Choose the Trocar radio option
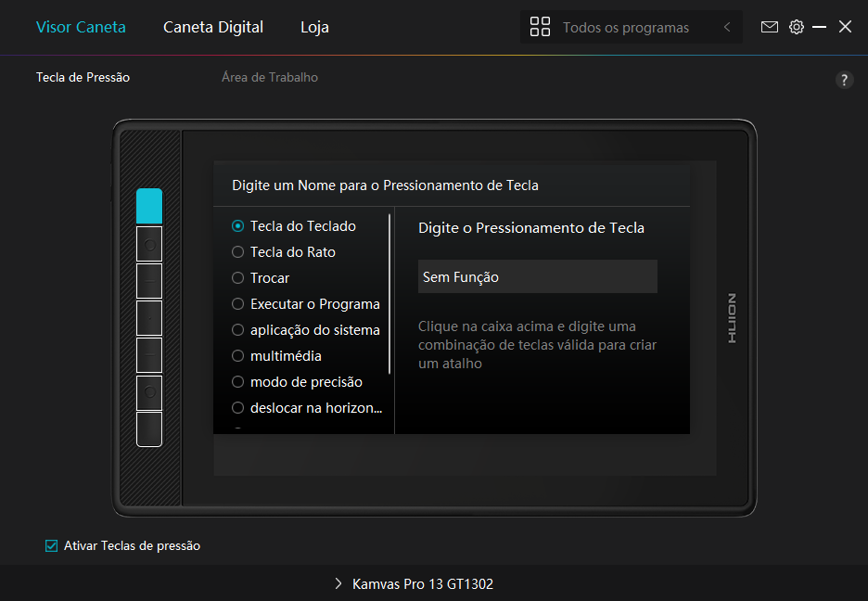Screen dimensions: 868x601 tap(238, 278)
